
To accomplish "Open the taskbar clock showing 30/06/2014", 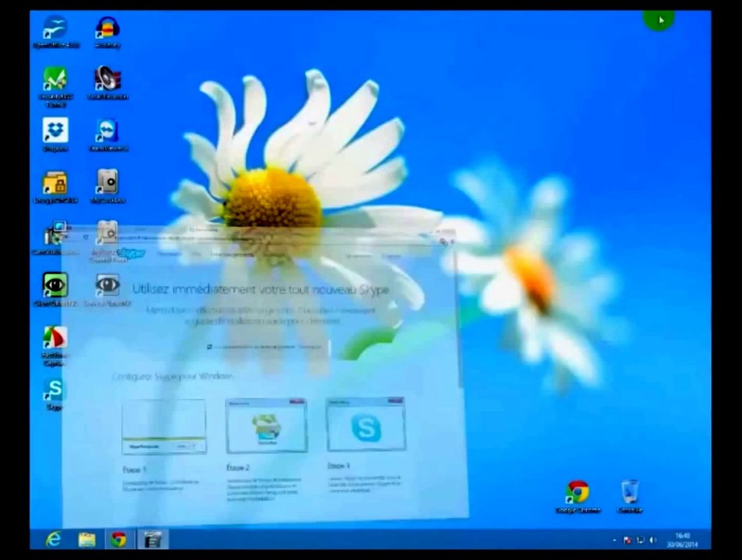I will [x=682, y=540].
